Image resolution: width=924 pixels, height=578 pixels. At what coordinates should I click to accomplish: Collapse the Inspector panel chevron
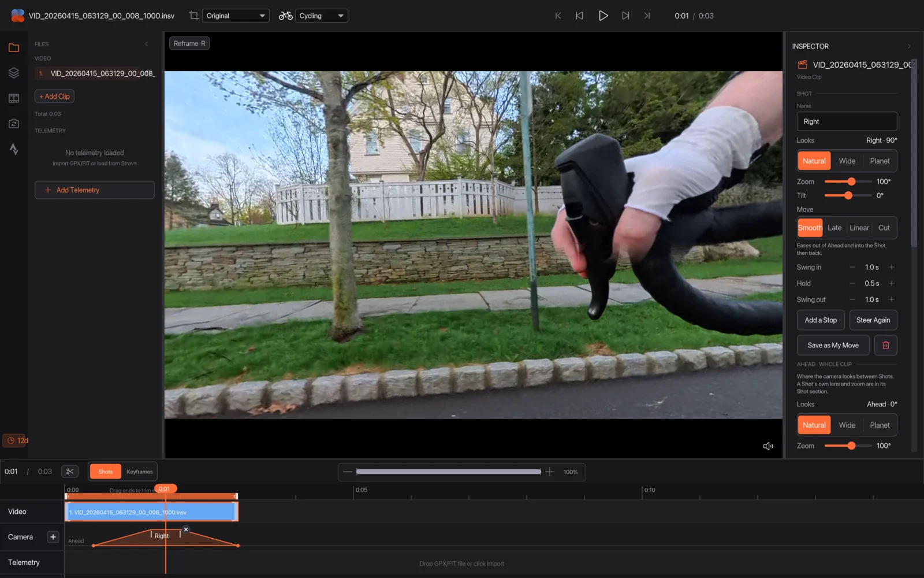click(x=909, y=46)
